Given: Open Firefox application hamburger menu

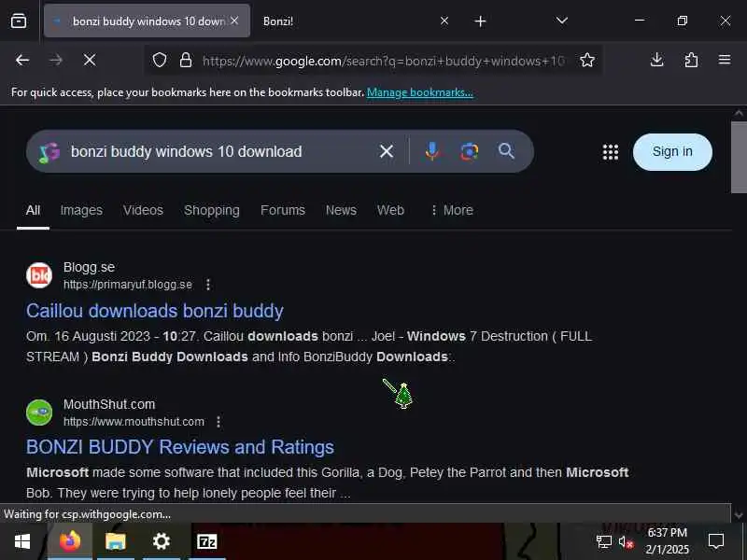Looking at the screenshot, I should click(725, 60).
